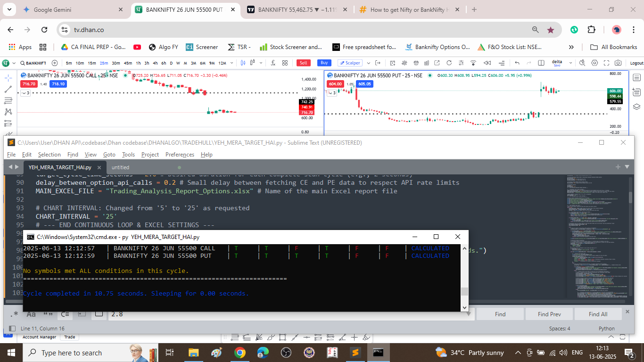
Task: Open the Scalper tool
Action: pos(350,63)
